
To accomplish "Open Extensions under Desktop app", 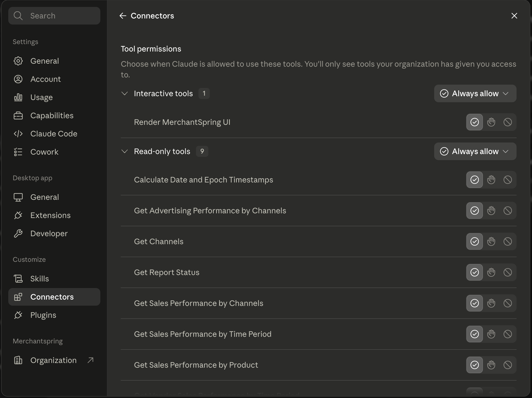I will pyautogui.click(x=54, y=215).
